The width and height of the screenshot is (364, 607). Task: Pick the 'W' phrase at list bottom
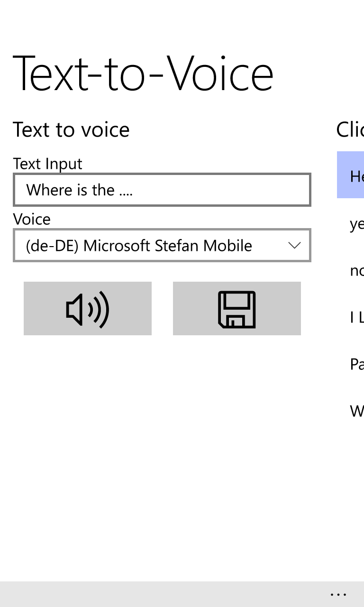(356, 410)
